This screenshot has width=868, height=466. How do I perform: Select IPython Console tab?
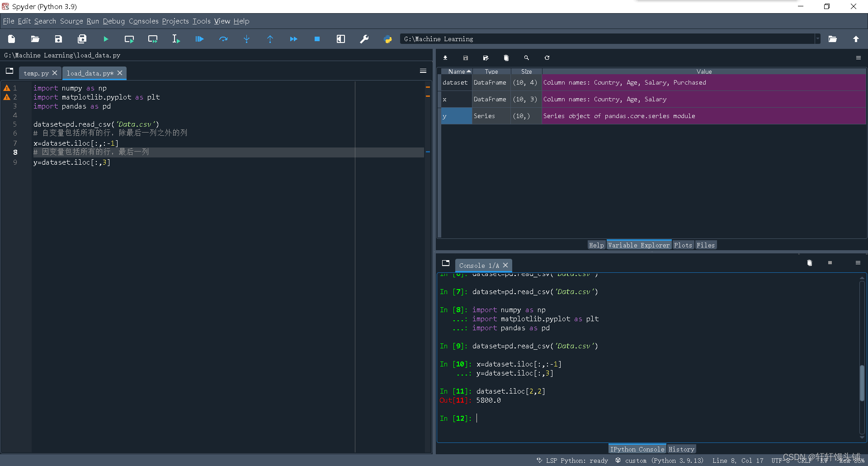[x=637, y=449]
